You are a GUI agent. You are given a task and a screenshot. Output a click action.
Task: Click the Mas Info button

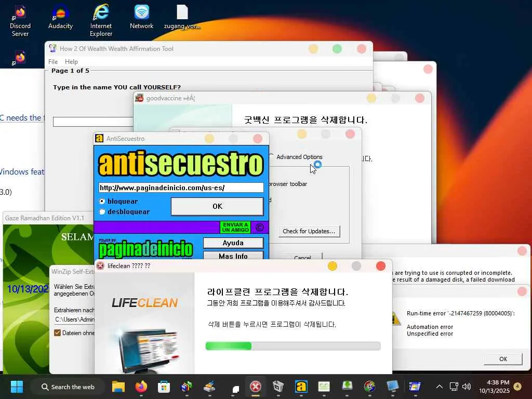(233, 256)
